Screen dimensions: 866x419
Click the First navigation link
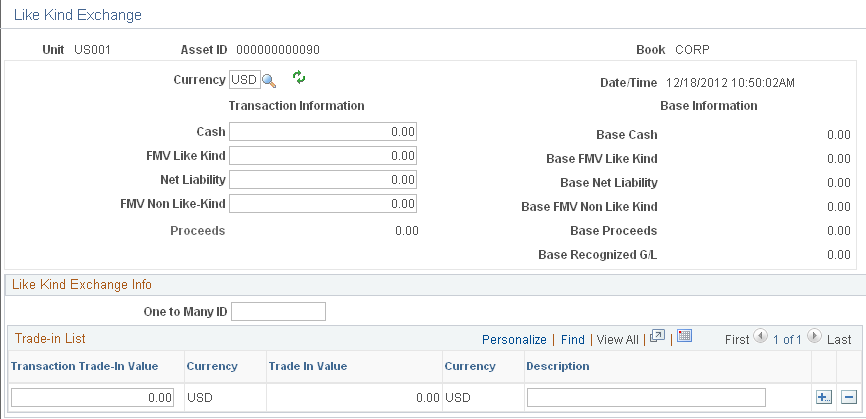(737, 340)
